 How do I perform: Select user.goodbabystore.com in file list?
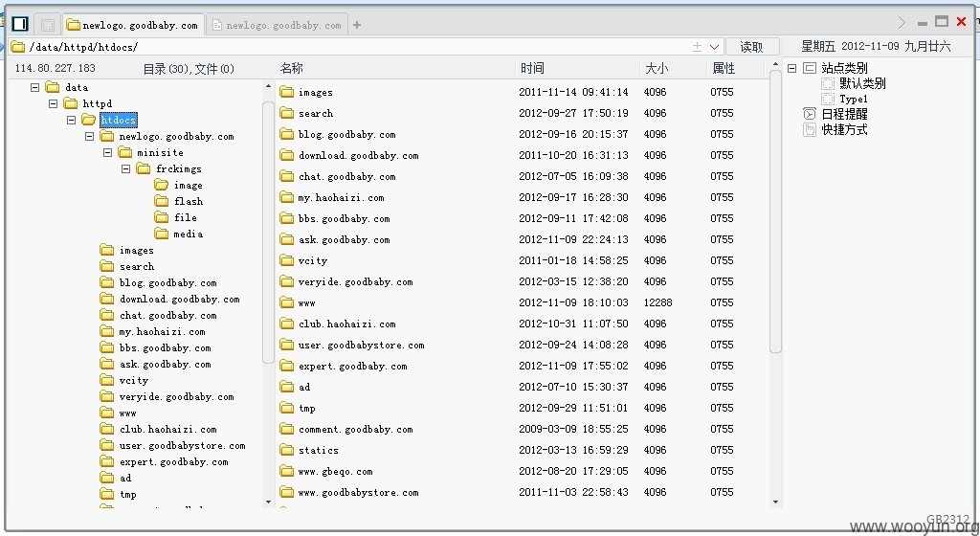(361, 345)
